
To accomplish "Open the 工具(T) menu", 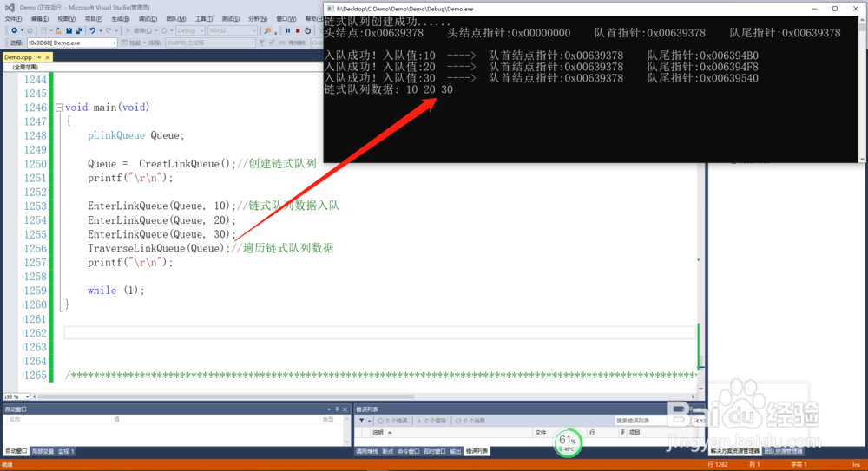I will pyautogui.click(x=204, y=19).
